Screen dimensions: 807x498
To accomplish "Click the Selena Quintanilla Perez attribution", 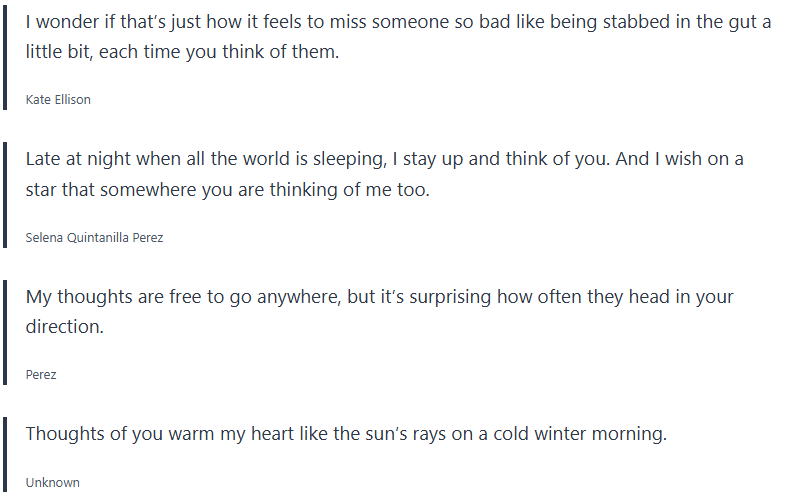I will tap(94, 238).
